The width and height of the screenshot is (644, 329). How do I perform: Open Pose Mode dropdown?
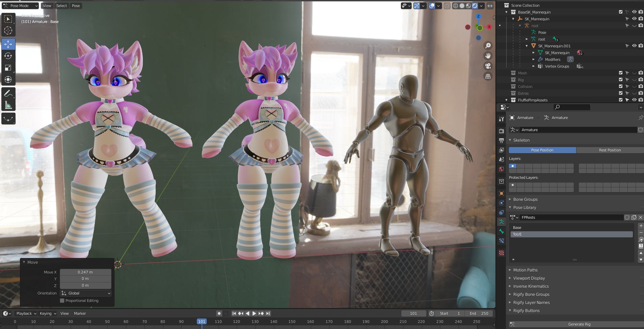pyautogui.click(x=20, y=6)
